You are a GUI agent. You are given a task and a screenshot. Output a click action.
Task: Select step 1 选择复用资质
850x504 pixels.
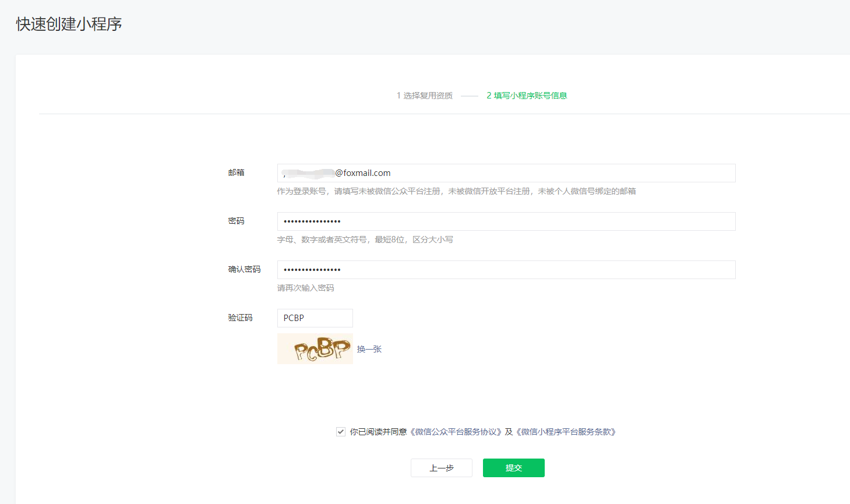[425, 96]
